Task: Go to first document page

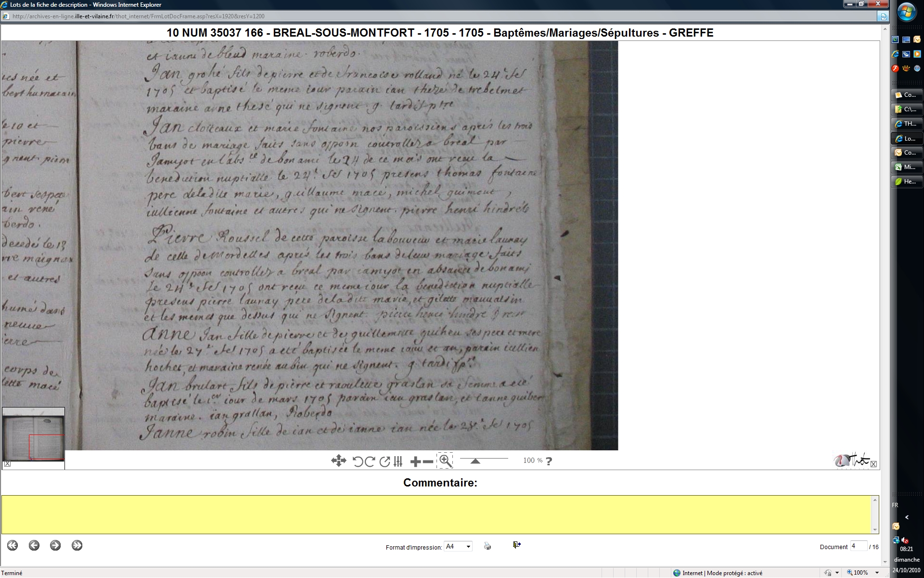Action: [x=13, y=545]
